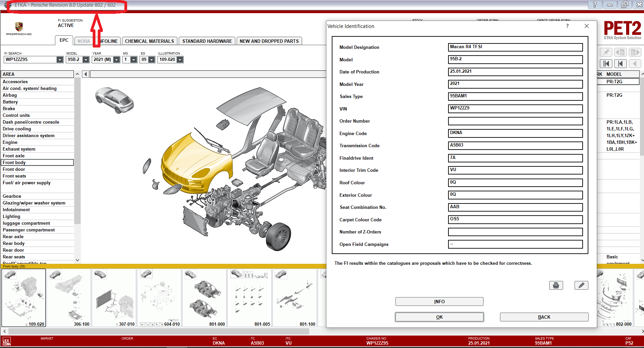Screen dimensions: 644x348
Task: Select Airbag in the area list
Action: (x=37, y=95)
